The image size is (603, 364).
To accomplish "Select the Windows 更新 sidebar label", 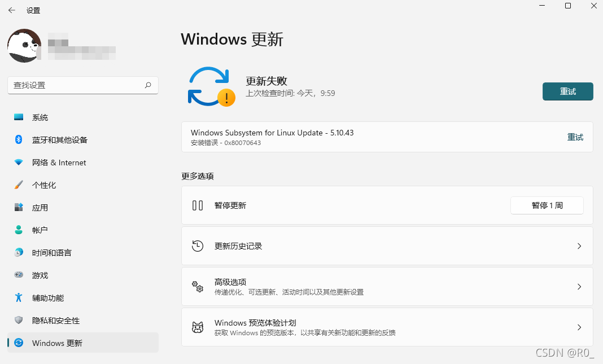I will pyautogui.click(x=57, y=343).
